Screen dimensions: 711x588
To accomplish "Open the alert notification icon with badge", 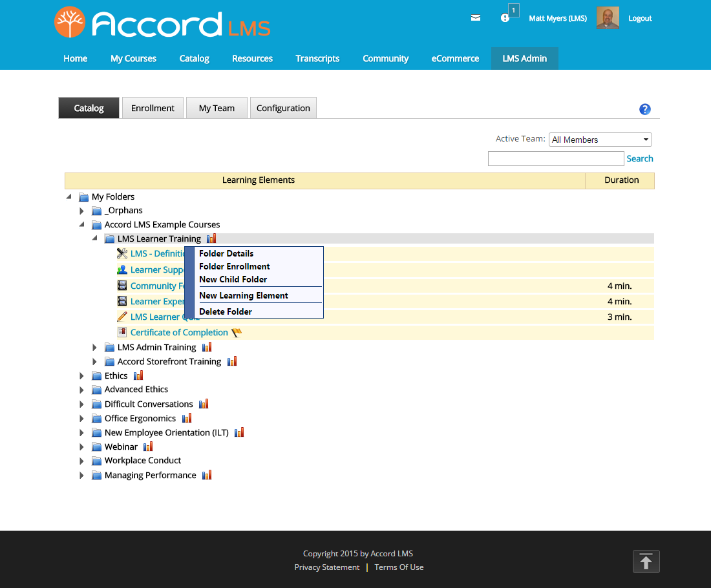I will pyautogui.click(x=505, y=18).
